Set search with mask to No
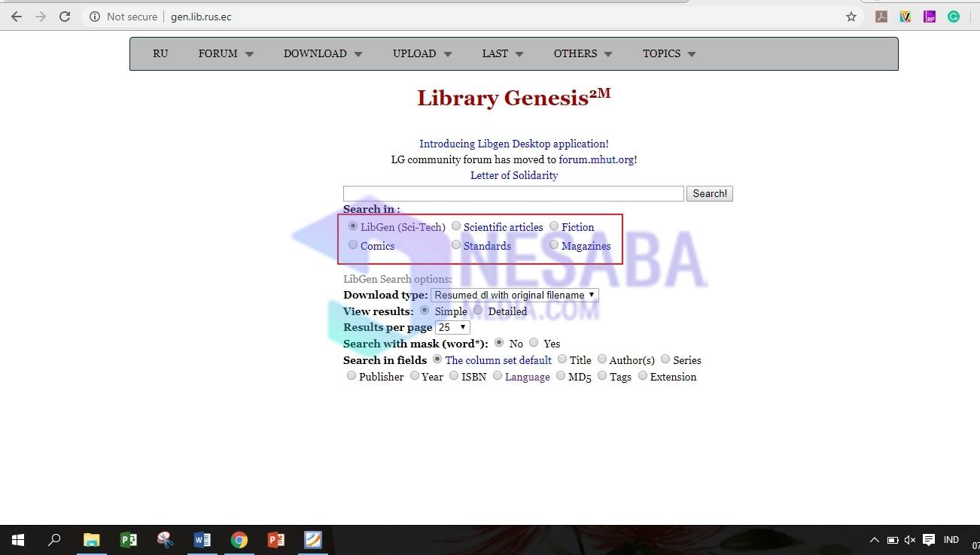 pos(499,342)
